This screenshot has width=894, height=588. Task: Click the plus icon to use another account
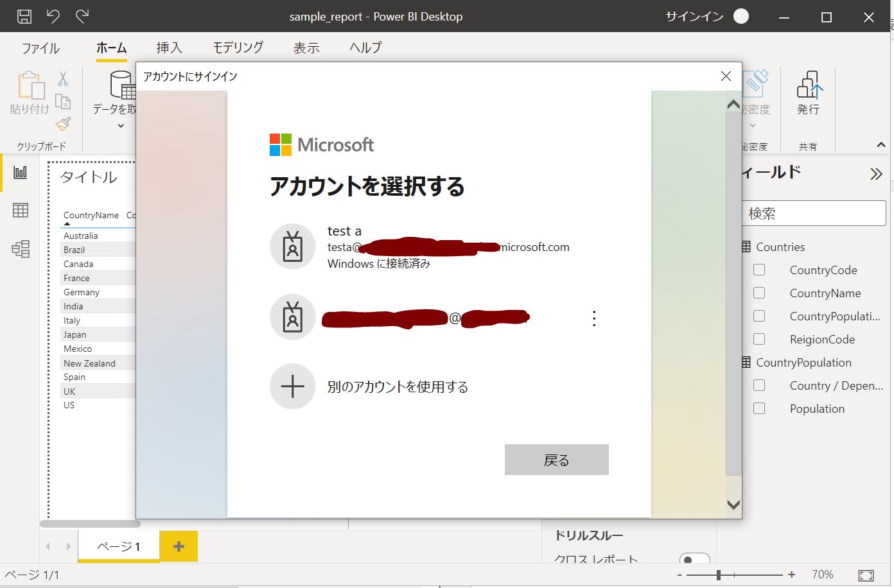(x=292, y=386)
